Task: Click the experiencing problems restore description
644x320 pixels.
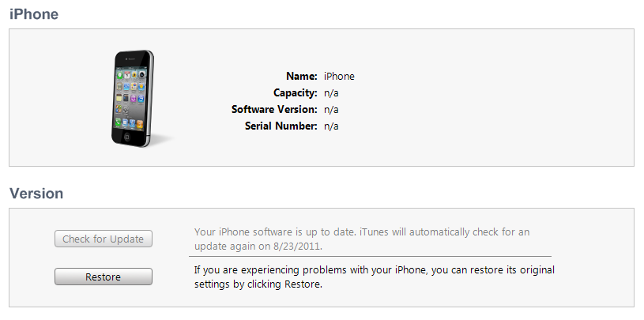Action: (374, 270)
